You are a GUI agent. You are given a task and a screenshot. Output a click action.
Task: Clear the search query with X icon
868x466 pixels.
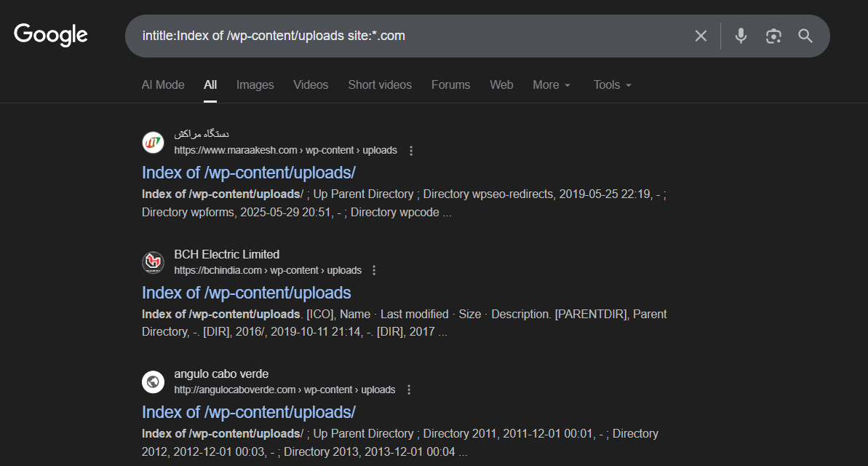(701, 36)
